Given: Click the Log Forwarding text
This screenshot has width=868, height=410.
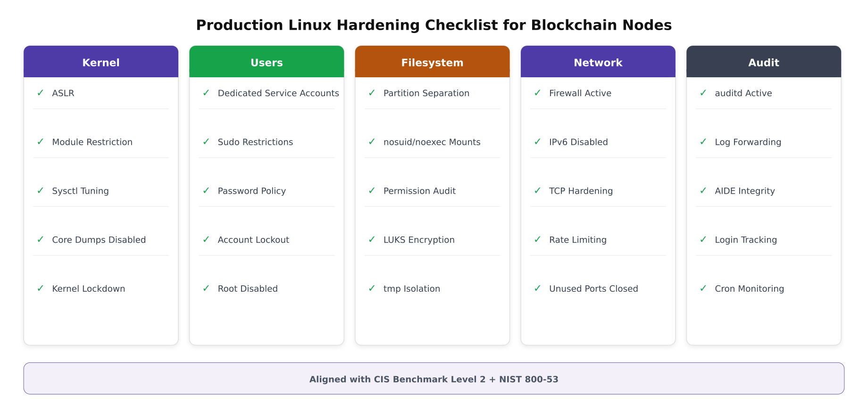Looking at the screenshot, I should tap(748, 142).
